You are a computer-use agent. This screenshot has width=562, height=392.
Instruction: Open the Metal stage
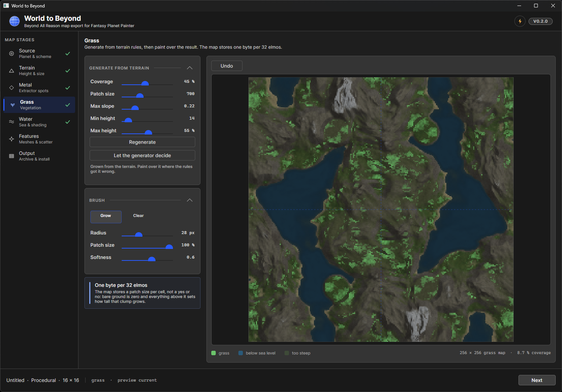tap(39, 88)
